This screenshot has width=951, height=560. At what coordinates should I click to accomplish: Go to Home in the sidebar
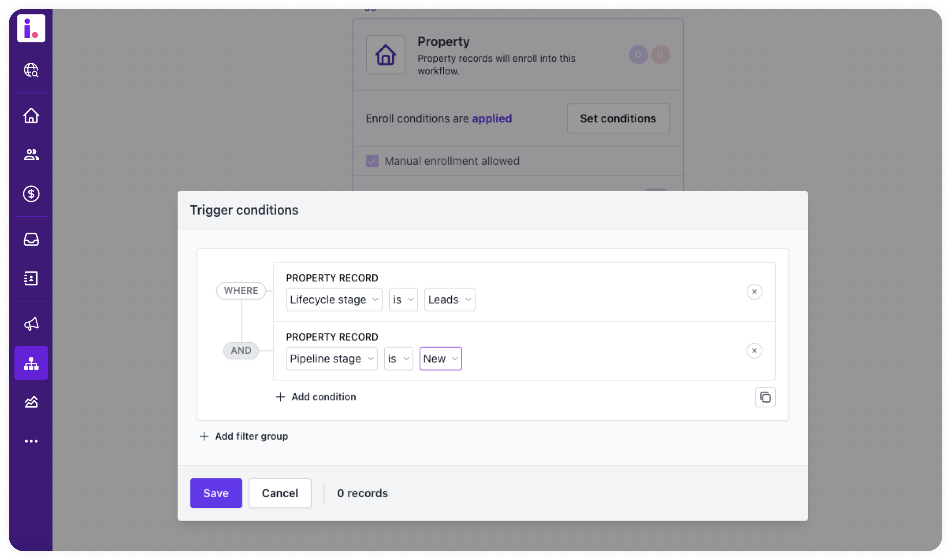[31, 116]
